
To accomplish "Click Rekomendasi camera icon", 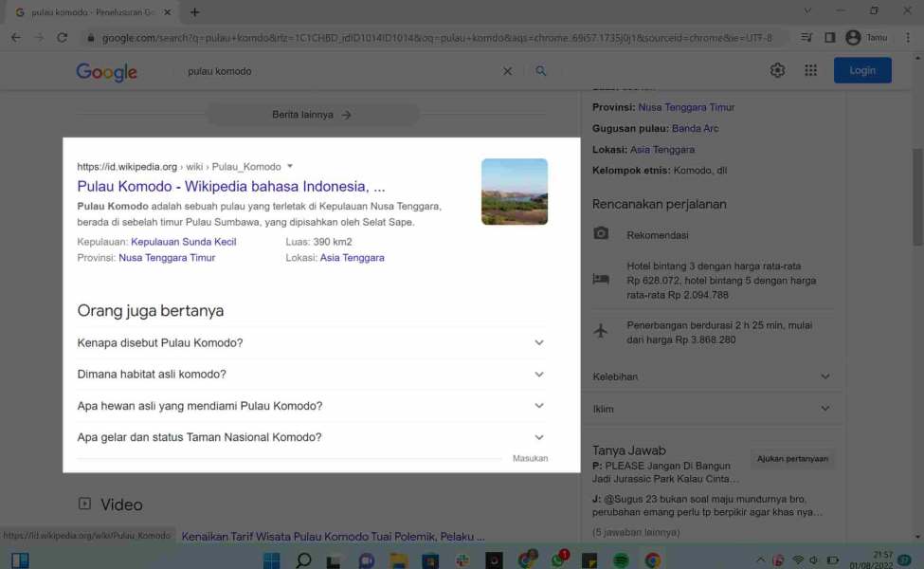I will [601, 233].
